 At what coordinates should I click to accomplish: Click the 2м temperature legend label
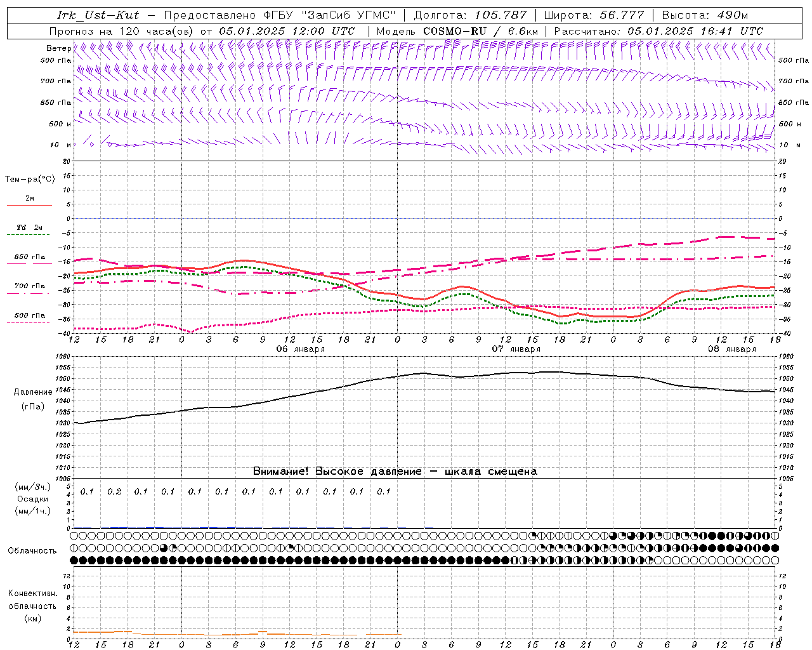tap(30, 199)
